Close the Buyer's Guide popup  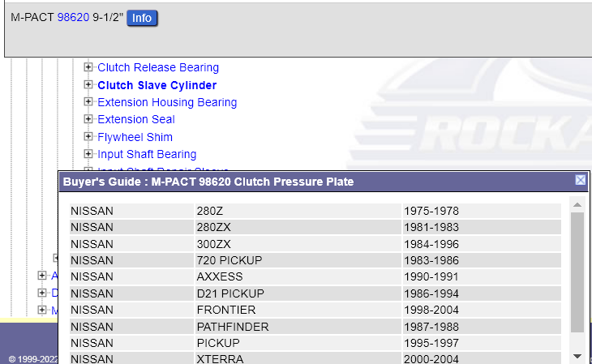point(580,180)
